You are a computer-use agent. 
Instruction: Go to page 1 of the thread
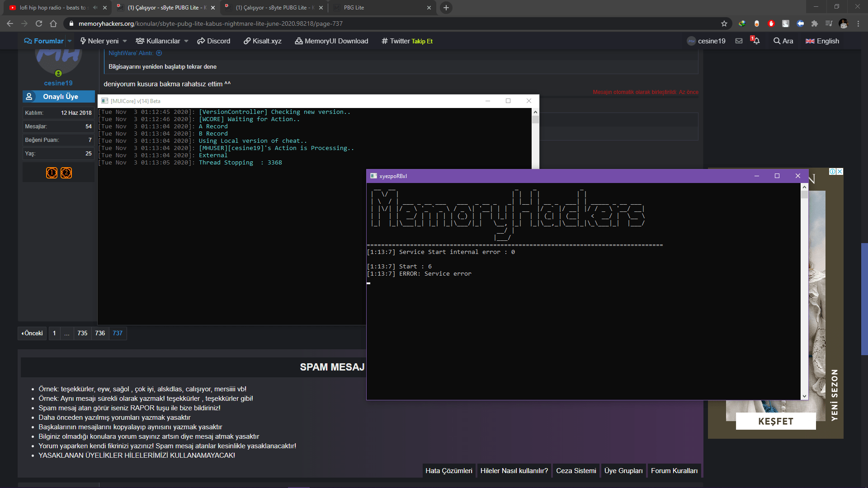[x=54, y=333]
